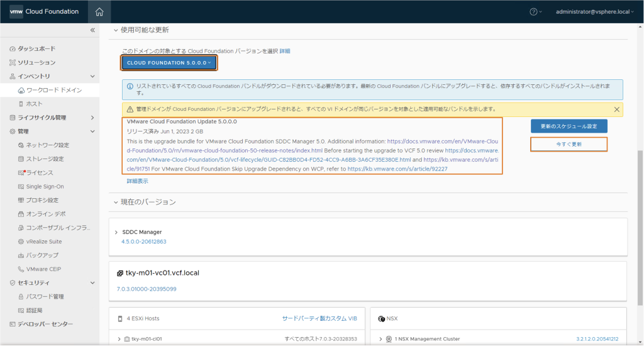The image size is (644, 346).
Task: Click the セキュリティ shield icon
Action: coord(13,282)
